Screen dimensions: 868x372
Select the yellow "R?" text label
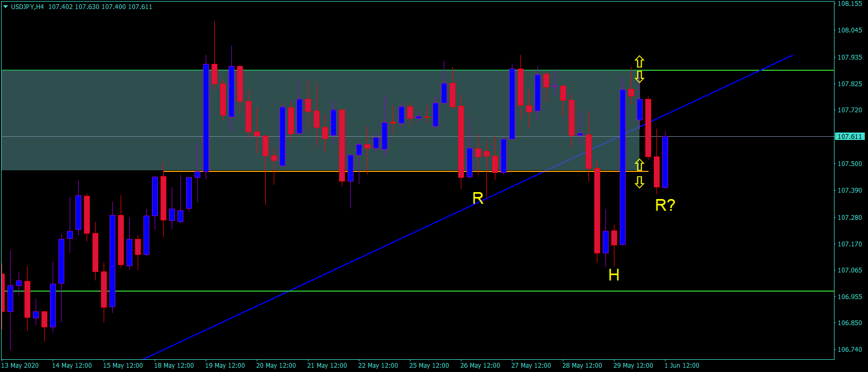tap(665, 205)
